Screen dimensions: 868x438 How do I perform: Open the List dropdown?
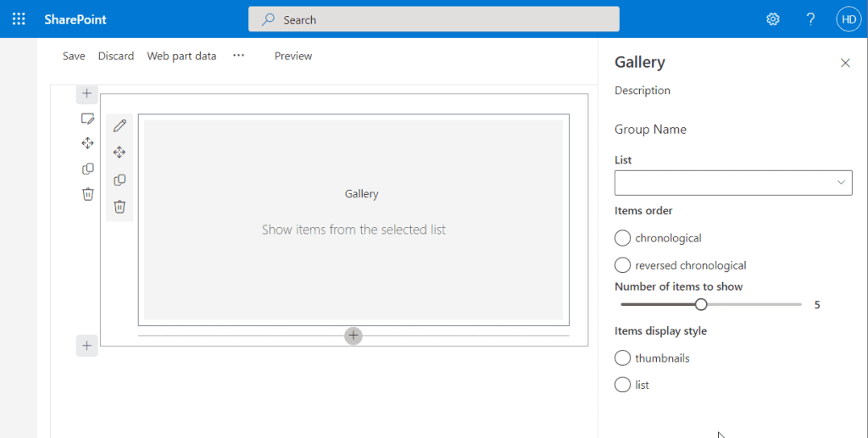pyautogui.click(x=733, y=182)
